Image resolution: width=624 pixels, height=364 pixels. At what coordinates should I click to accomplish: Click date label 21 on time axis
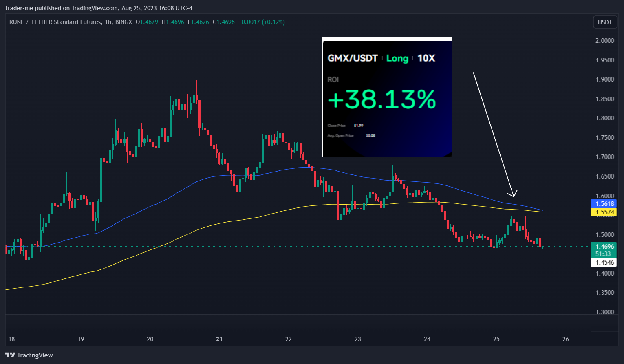(x=219, y=339)
